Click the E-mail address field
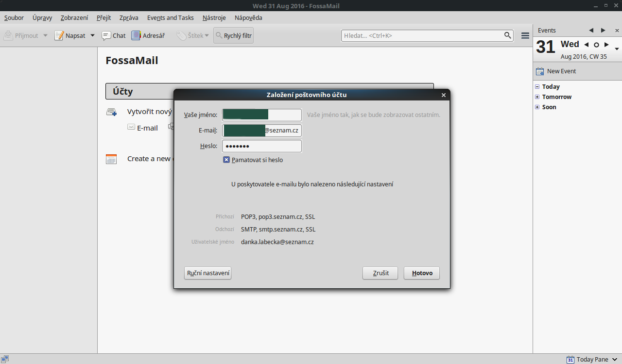This screenshot has width=622, height=364. point(262,131)
